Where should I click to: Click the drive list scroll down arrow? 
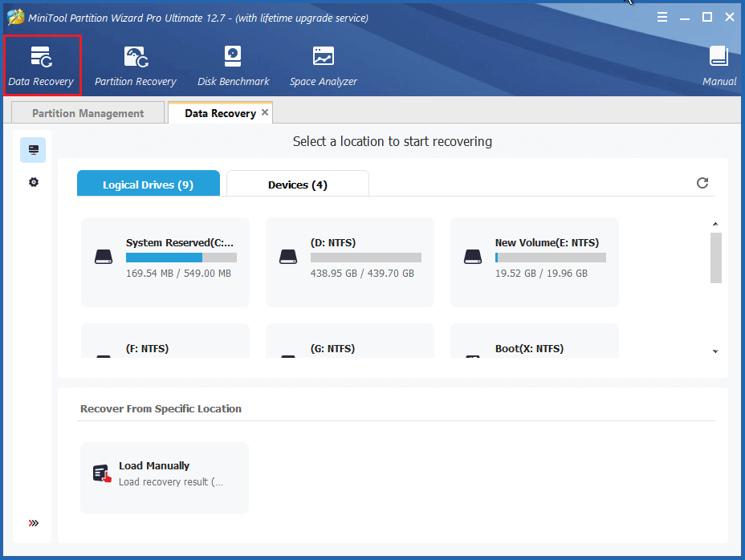pyautogui.click(x=715, y=351)
